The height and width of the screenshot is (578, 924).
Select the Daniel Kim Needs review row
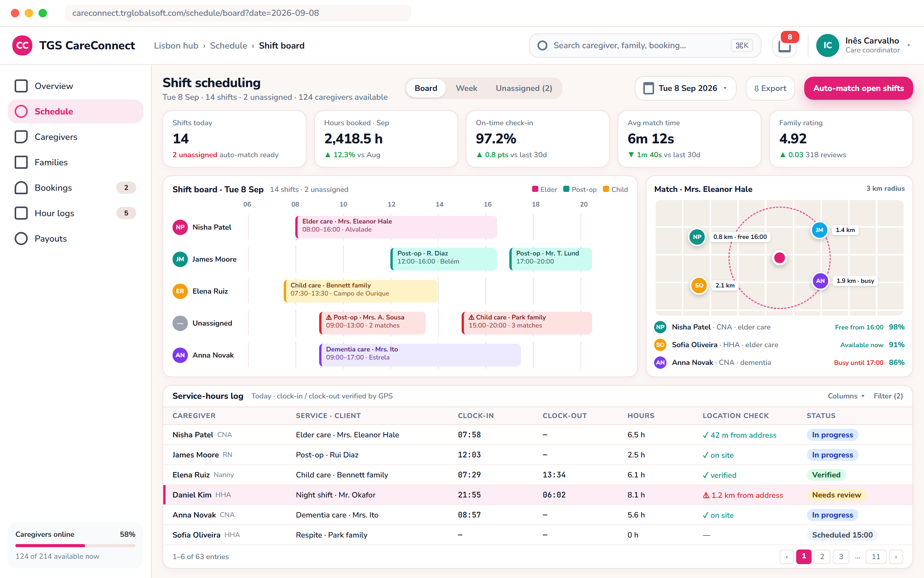point(538,495)
